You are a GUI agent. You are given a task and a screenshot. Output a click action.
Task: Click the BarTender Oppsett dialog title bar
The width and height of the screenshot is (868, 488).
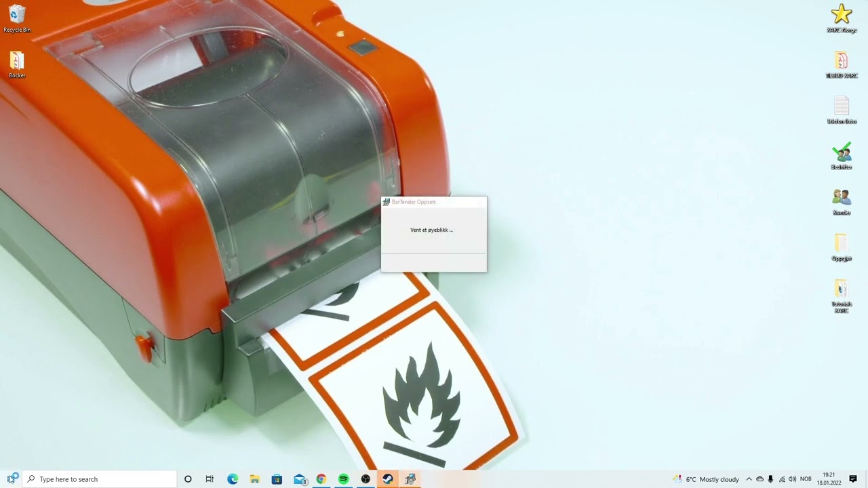(x=434, y=202)
